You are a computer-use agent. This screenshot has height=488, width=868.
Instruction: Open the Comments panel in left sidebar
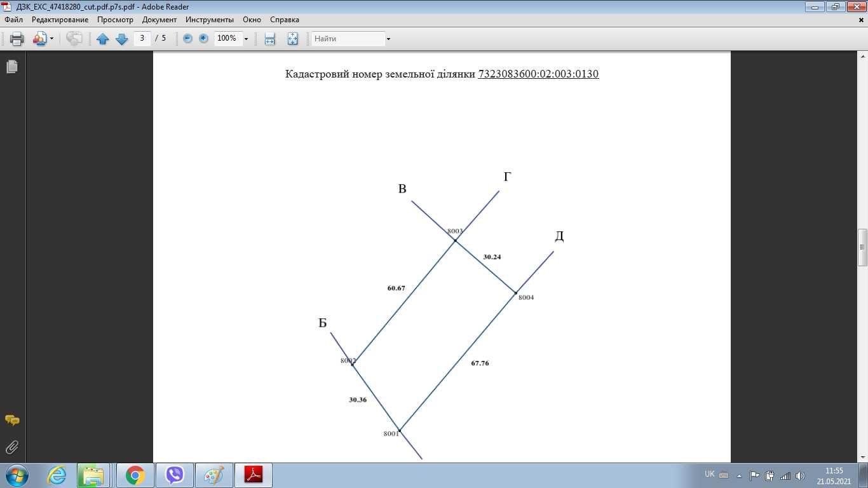12,421
